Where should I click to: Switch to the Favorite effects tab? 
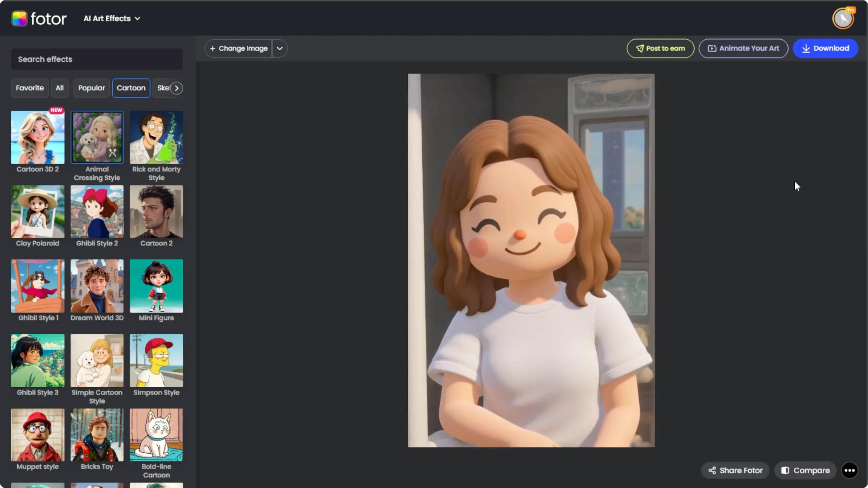(30, 88)
